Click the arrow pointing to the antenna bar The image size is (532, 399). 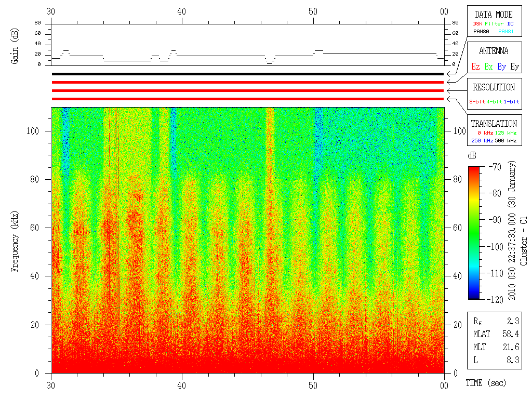[451, 82]
